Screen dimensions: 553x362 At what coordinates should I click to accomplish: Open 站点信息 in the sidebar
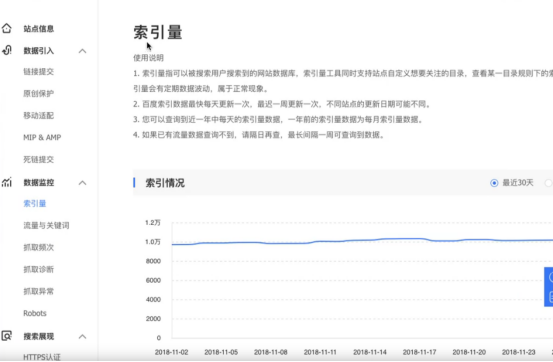[38, 29]
